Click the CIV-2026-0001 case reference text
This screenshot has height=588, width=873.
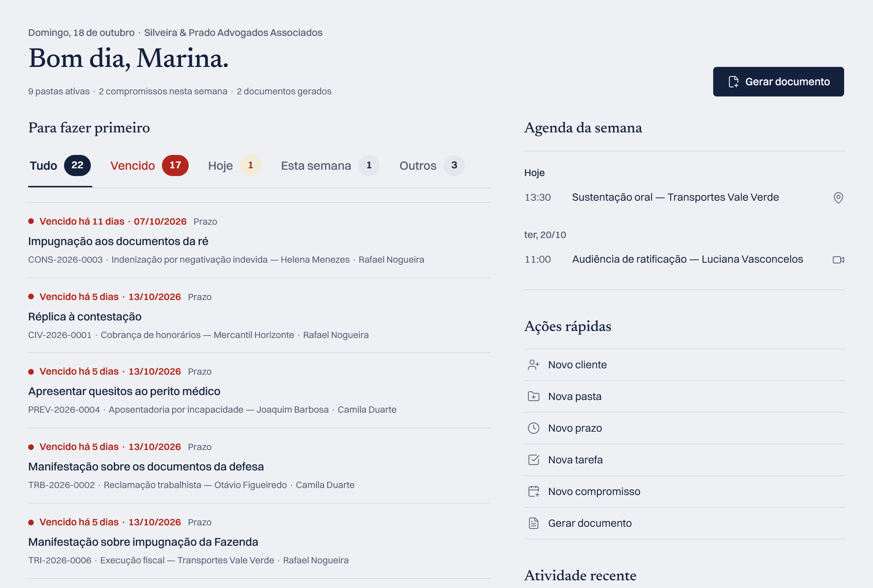60,335
